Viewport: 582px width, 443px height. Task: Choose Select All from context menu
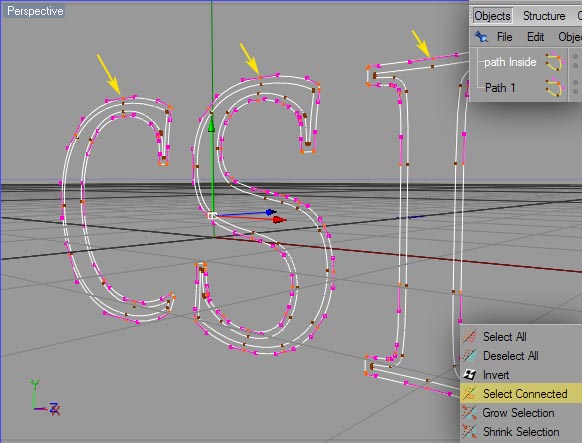pos(504,337)
